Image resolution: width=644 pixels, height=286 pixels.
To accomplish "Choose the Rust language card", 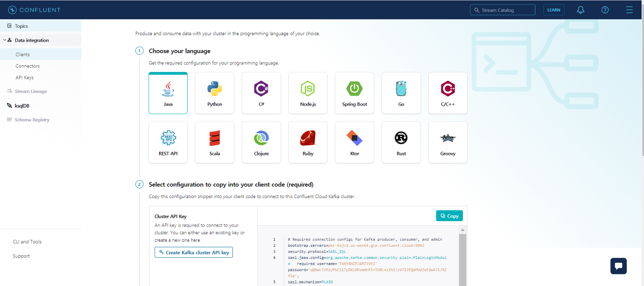I will (x=401, y=142).
